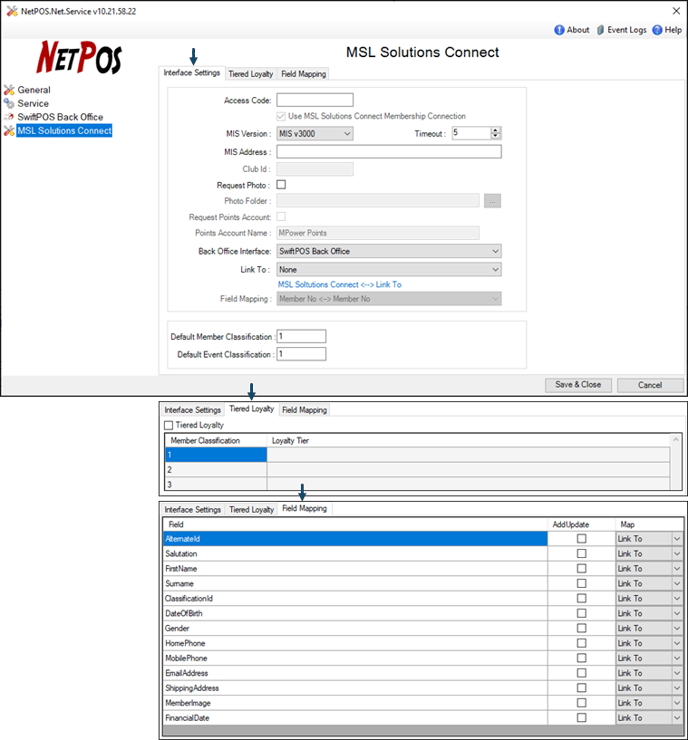Open Map dropdown for Gender

[x=649, y=628]
